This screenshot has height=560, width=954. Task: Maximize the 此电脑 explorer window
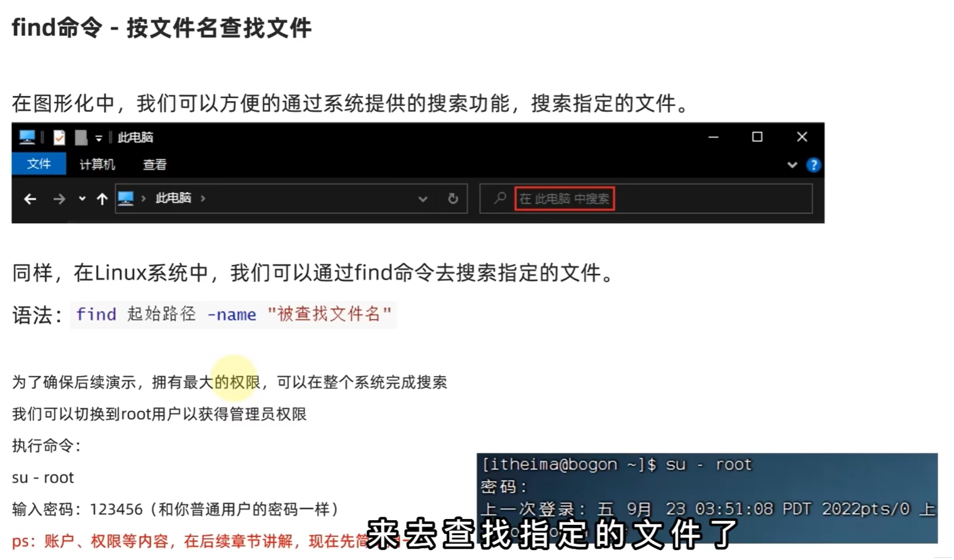pos(757,137)
